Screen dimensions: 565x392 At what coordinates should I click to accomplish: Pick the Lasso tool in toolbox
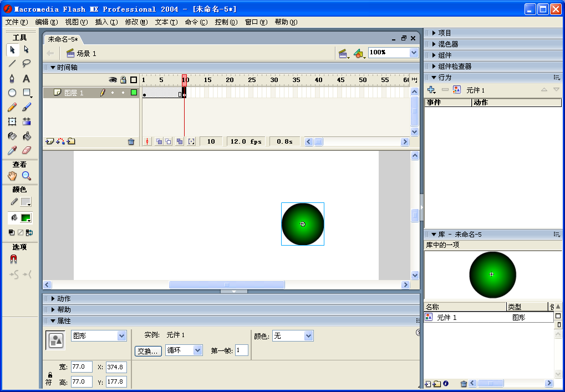pos(26,64)
